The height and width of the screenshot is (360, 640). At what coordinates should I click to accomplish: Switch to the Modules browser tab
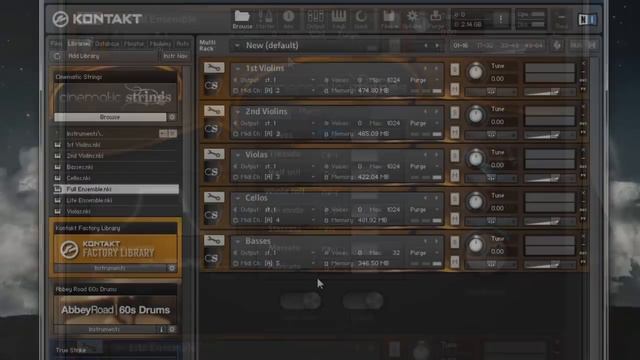[160, 44]
